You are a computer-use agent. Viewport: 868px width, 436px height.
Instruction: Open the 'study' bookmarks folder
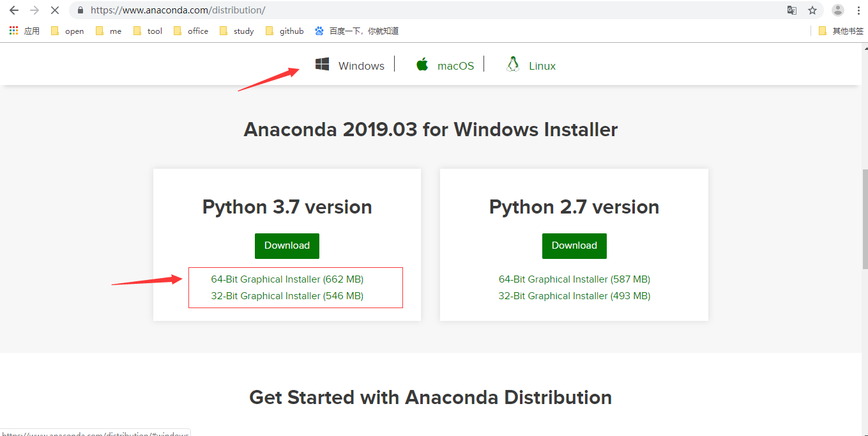[x=236, y=31]
